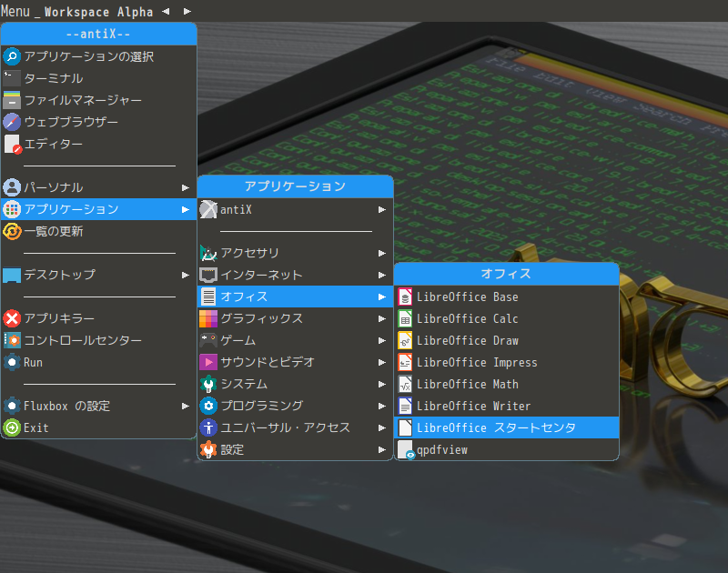Expand デスクトップ submenu arrow
This screenshot has height=573, width=728.
click(x=186, y=275)
